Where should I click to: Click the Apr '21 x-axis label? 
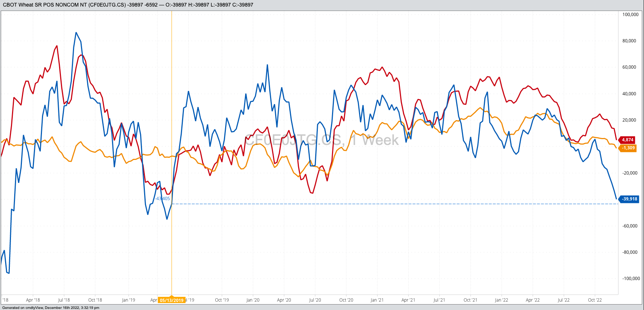pos(408,300)
